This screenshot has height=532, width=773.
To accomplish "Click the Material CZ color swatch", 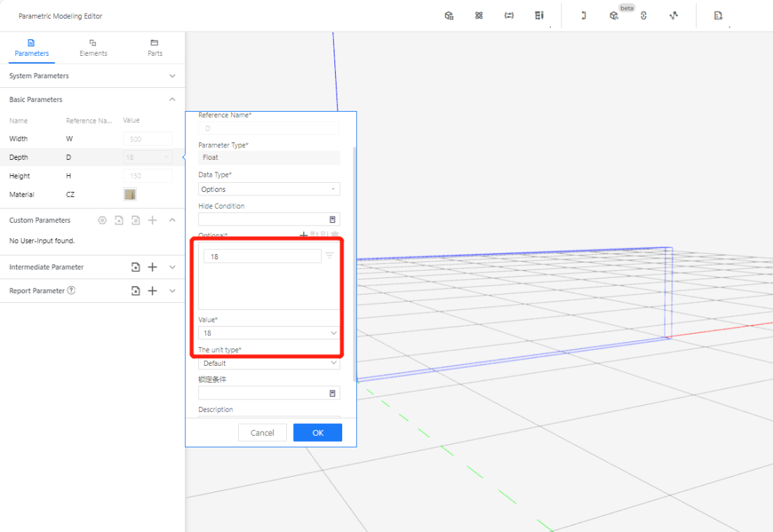I will point(130,195).
